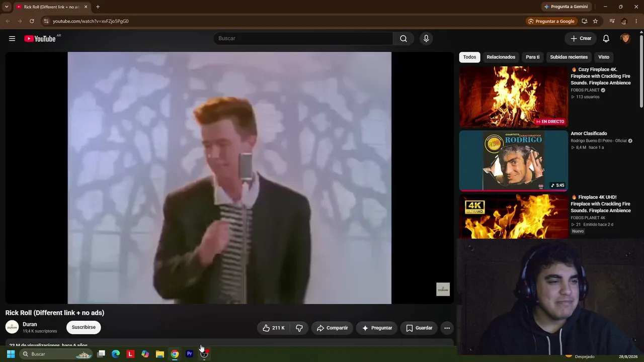Launch Microsoft Edge from the taskbar
This screenshot has width=644, height=362.
[x=116, y=354]
